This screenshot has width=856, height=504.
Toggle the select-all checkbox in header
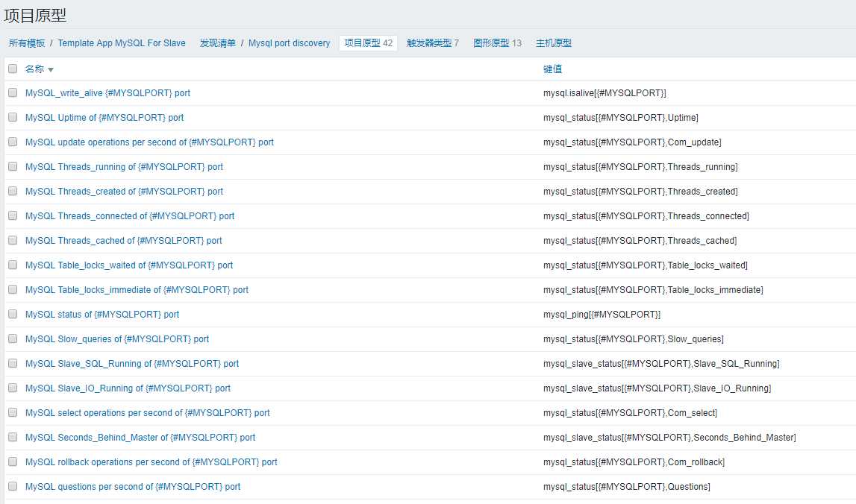pos(13,69)
